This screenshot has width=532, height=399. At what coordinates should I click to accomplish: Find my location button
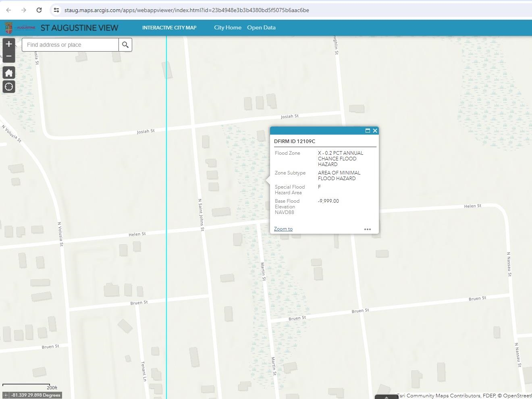point(9,87)
